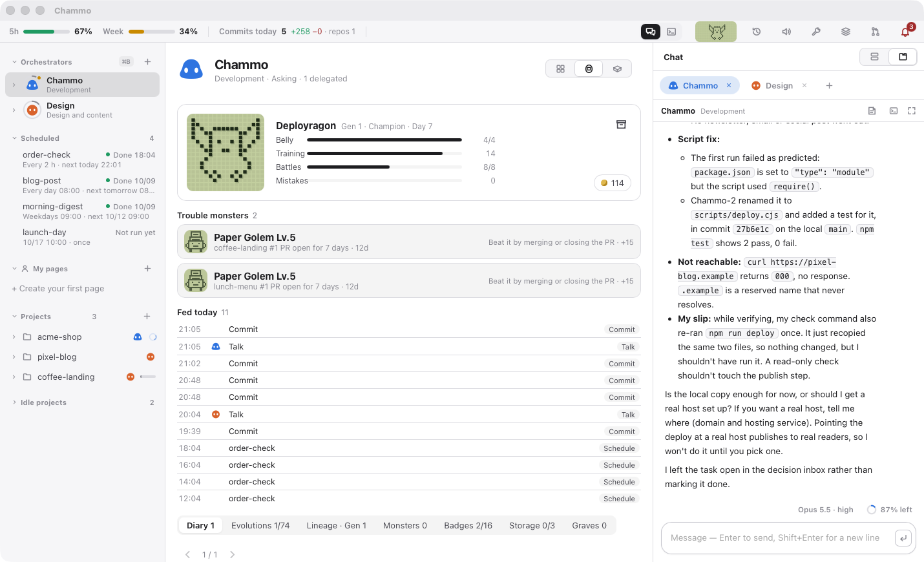924x562 pixels.
Task: Open a new chat tab with plus
Action: 829,85
